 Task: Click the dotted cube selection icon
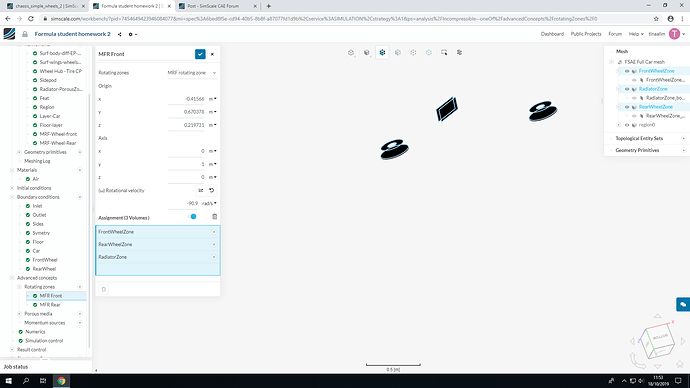pyautogui.click(x=413, y=52)
